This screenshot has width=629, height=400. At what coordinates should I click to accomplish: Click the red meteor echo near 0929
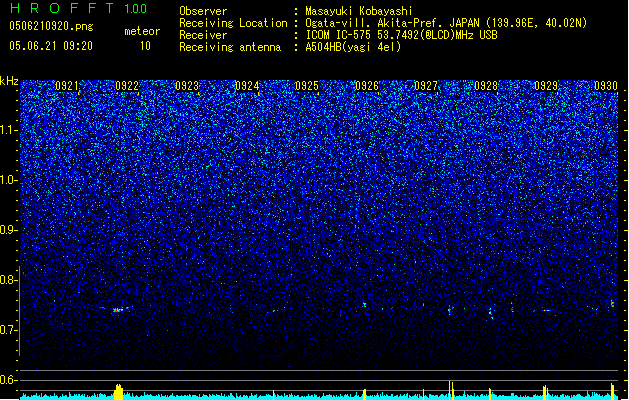click(546, 310)
